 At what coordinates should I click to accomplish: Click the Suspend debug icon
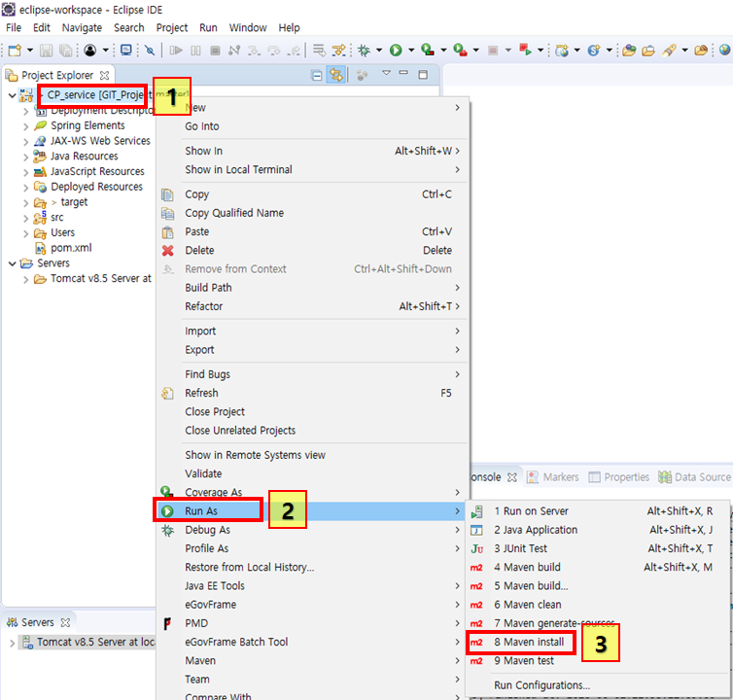pyautogui.click(x=195, y=50)
